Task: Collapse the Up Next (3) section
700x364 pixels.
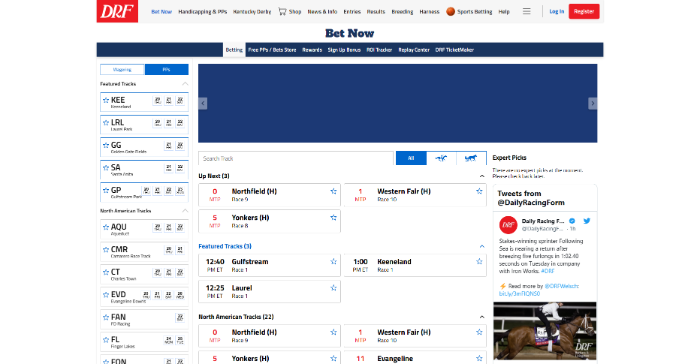Action: pyautogui.click(x=482, y=176)
